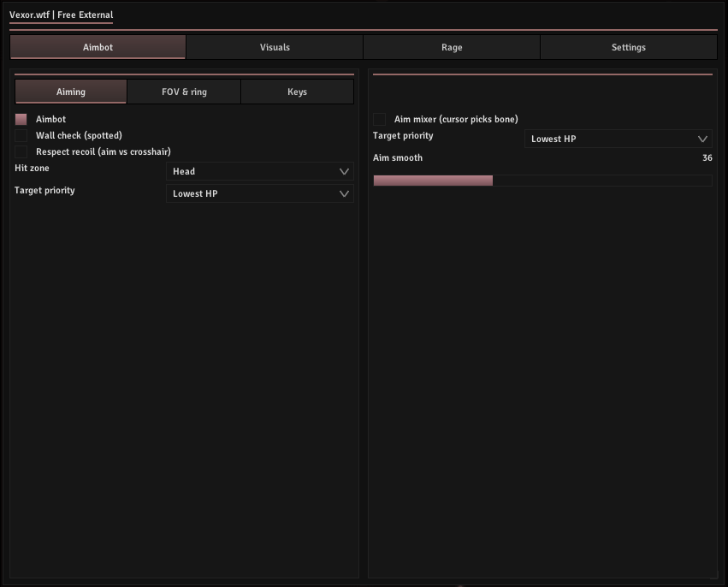
Task: Open the Keys sub-tab
Action: click(x=297, y=92)
